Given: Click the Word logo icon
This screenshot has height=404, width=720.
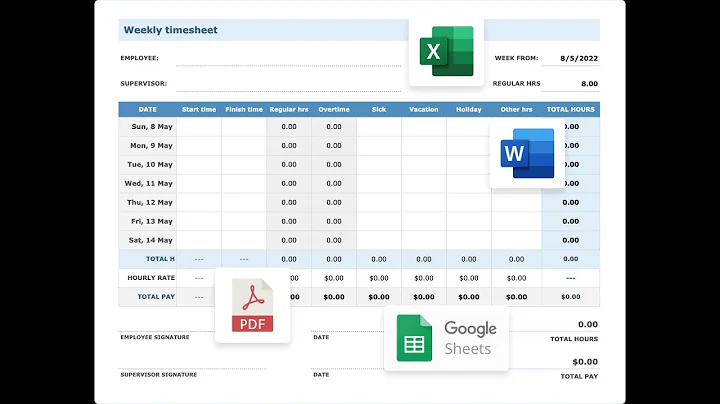Looking at the screenshot, I should (527, 153).
